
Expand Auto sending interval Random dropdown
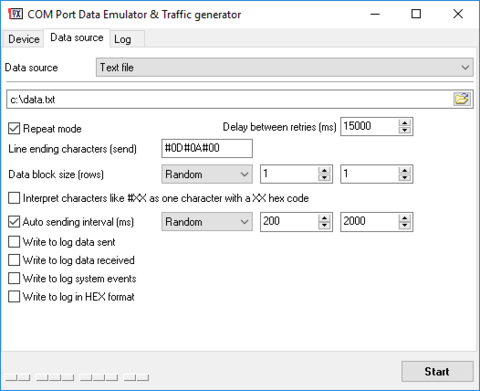pos(207,222)
